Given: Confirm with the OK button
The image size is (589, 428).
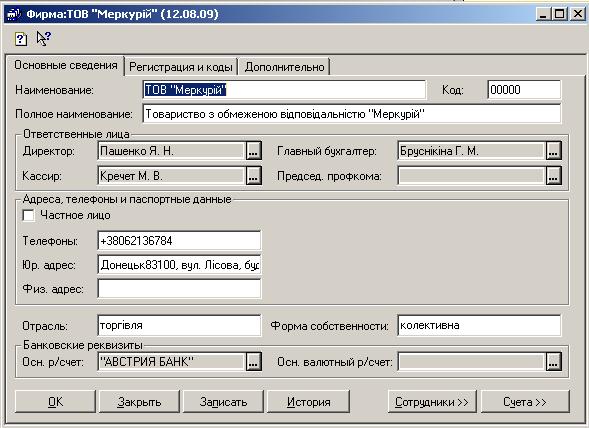Looking at the screenshot, I should pyautogui.click(x=55, y=402).
